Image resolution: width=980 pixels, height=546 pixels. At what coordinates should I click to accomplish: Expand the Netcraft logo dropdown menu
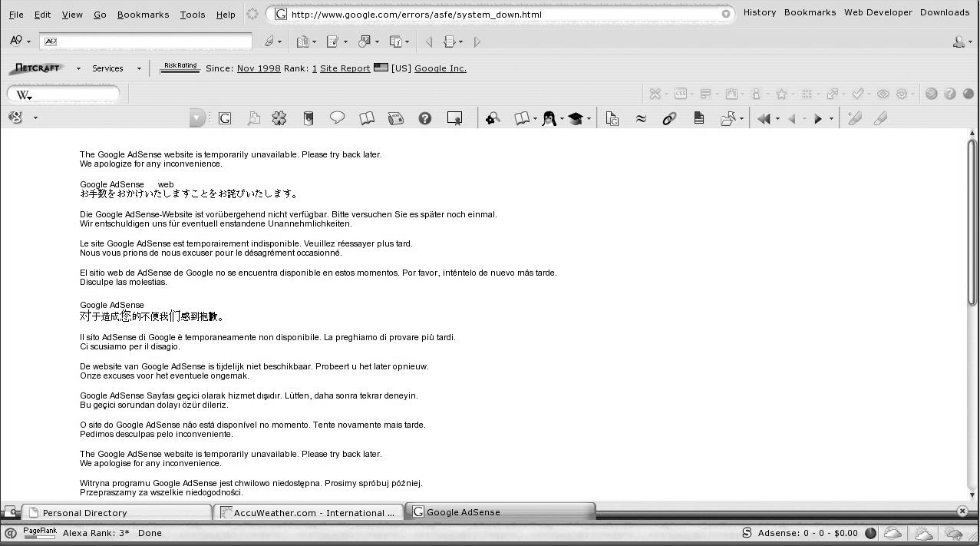[x=78, y=68]
